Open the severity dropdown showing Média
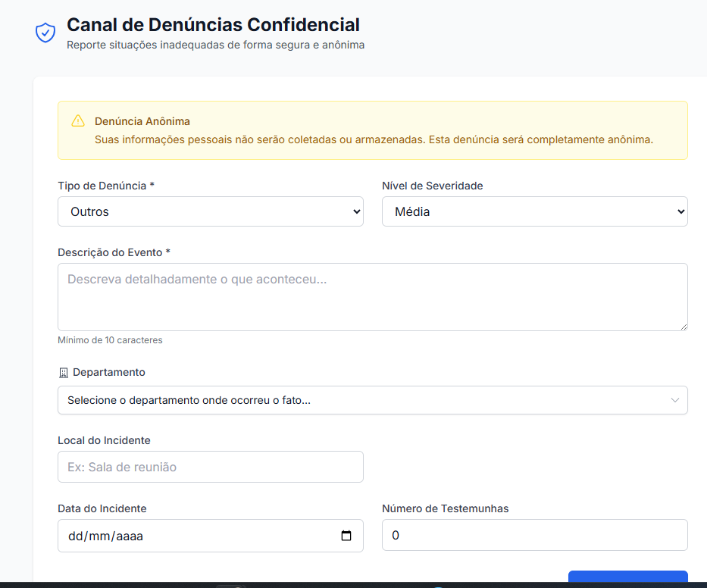The height and width of the screenshot is (588, 707). [x=534, y=211]
